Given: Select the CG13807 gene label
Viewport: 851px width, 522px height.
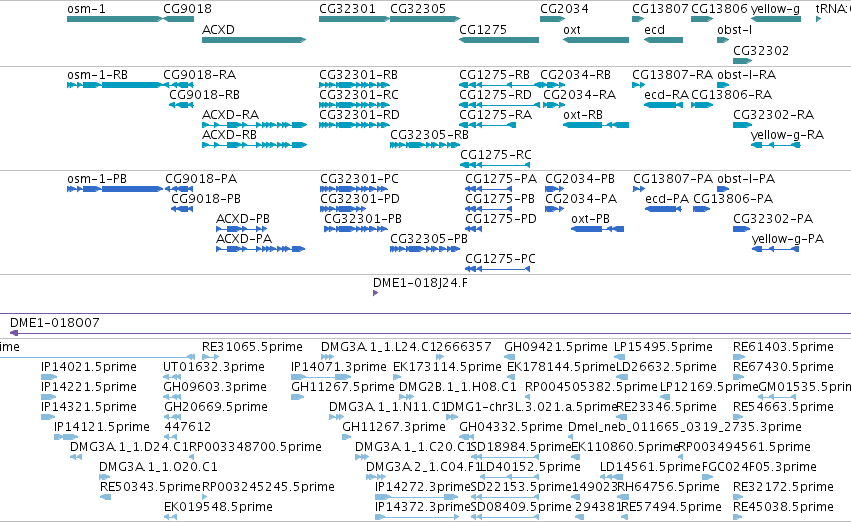Looking at the screenshot, I should [660, 9].
